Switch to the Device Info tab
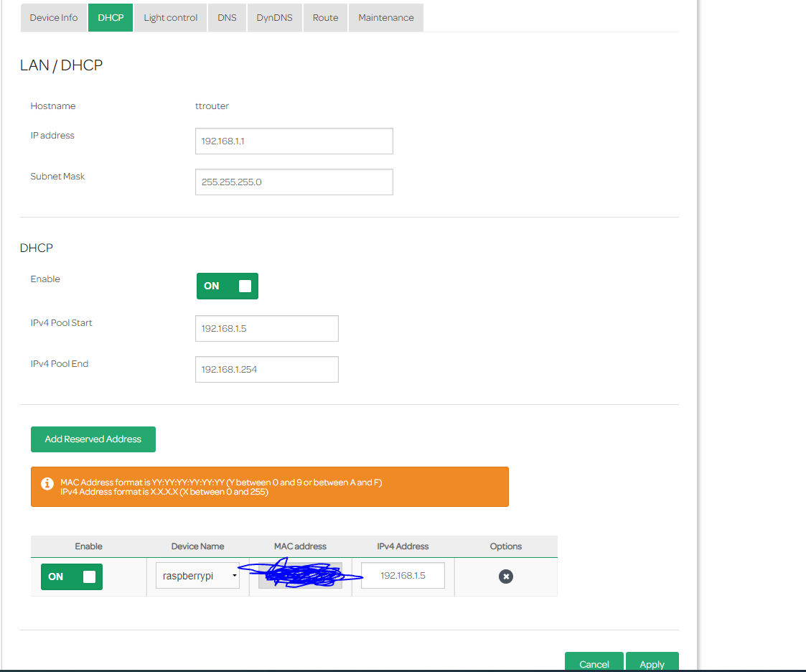This screenshot has height=672, width=806. [54, 18]
